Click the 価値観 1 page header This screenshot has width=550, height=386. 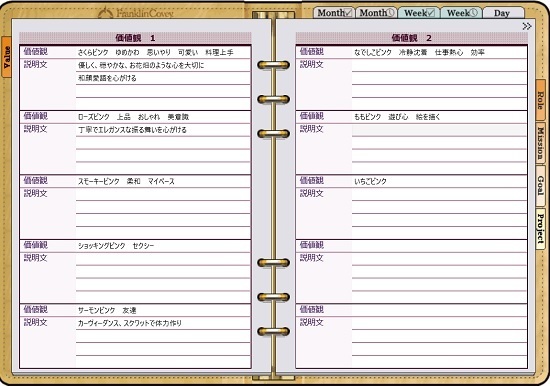[x=135, y=38]
